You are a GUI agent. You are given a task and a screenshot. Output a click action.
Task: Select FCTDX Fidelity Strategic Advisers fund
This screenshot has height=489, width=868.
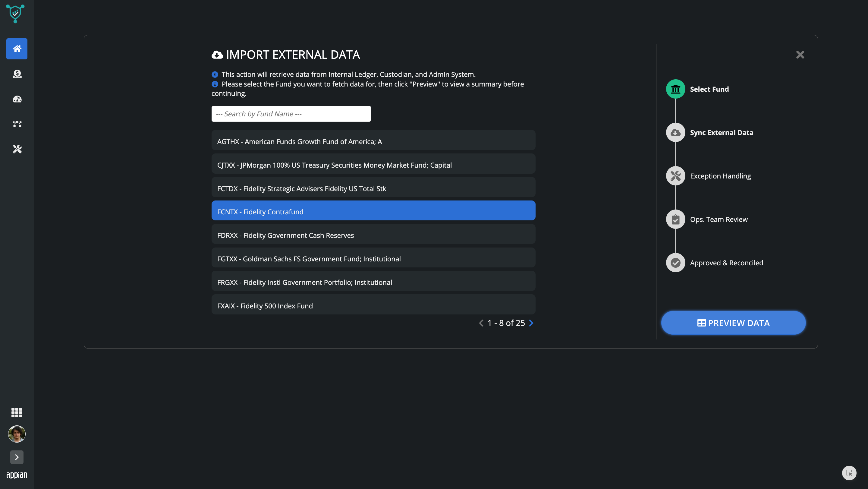pyautogui.click(x=373, y=188)
